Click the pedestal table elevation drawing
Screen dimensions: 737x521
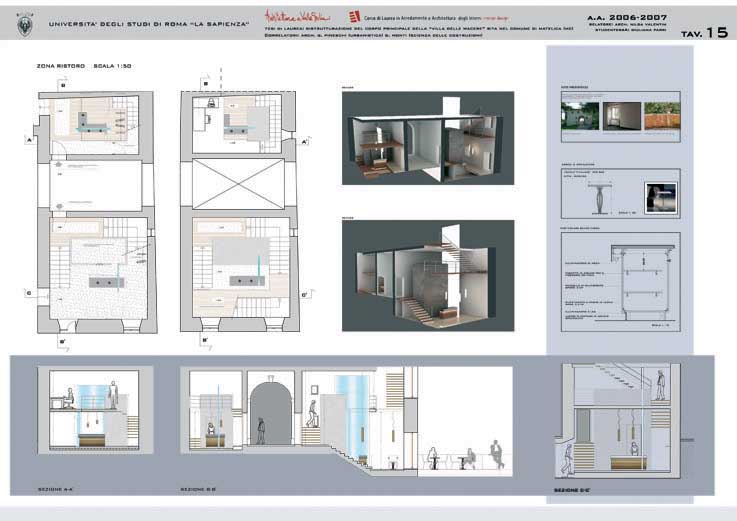(599, 199)
